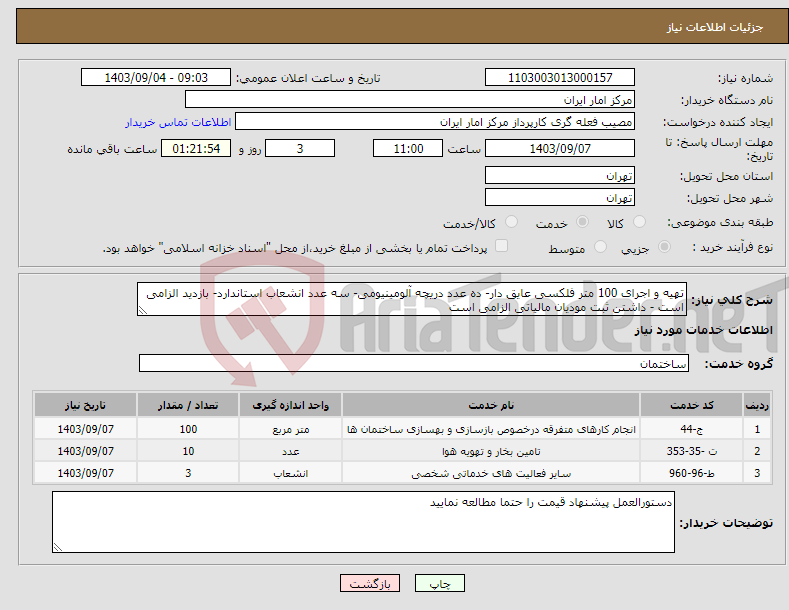The height and width of the screenshot is (610, 789).
Task: Click the بازگشت back button
Action: click(370, 583)
